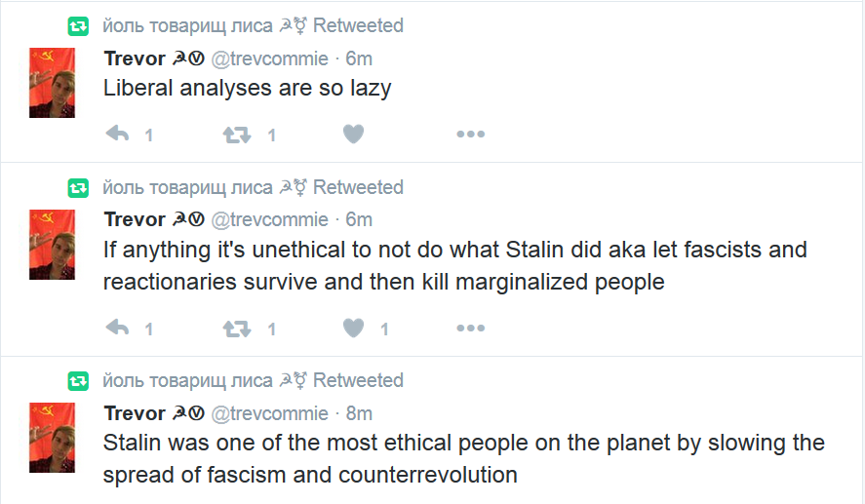Retweet the "If anything it's unethical" tweet
This screenshot has width=865, height=504.
(237, 329)
